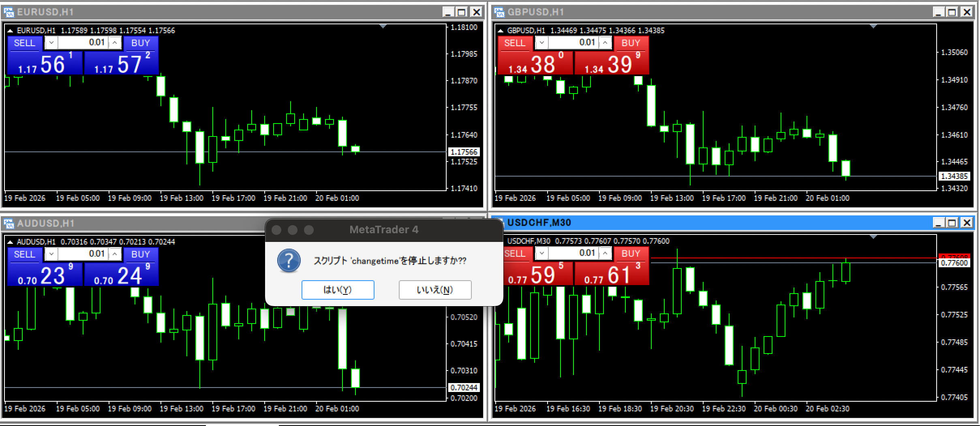The height and width of the screenshot is (426, 980).
Task: Maximize the USDCHF,M30 chart window
Action: tap(952, 223)
